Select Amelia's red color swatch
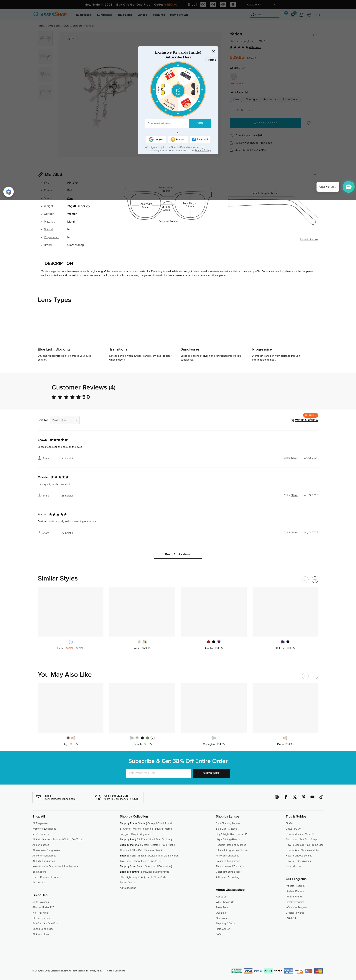 click(x=208, y=642)
